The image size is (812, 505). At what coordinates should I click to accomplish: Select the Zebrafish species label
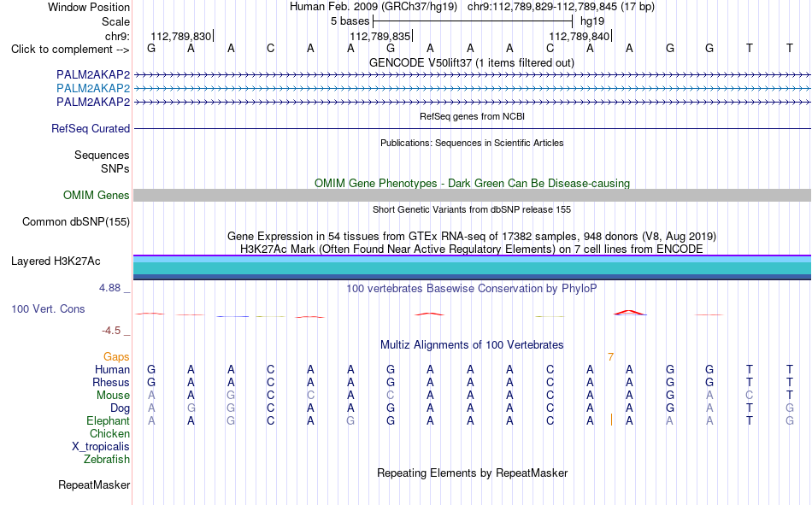[107, 459]
